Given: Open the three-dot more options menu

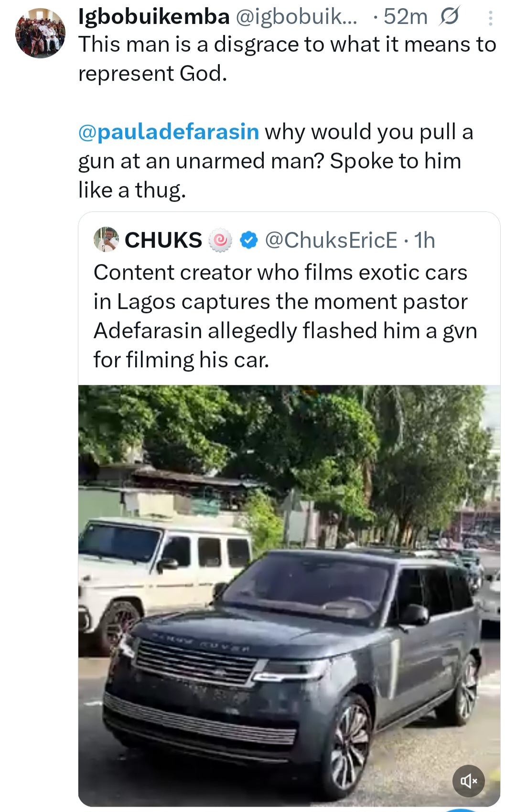Looking at the screenshot, I should coord(490,18).
